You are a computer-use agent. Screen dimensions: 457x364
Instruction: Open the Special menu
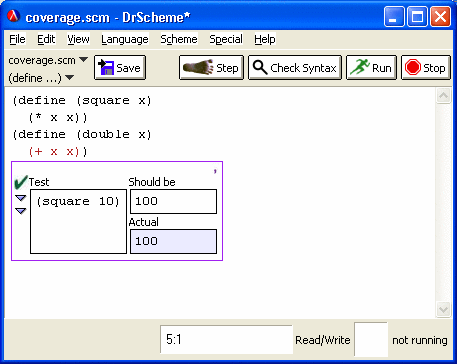click(226, 39)
